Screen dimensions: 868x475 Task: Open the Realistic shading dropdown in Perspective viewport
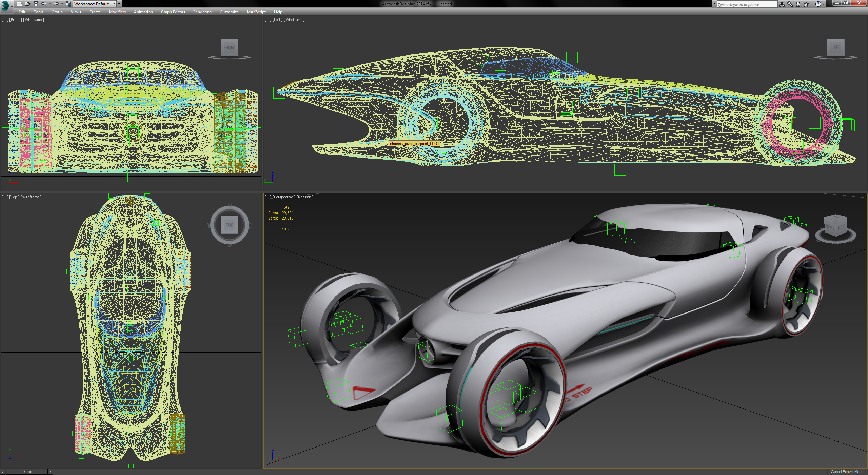304,197
